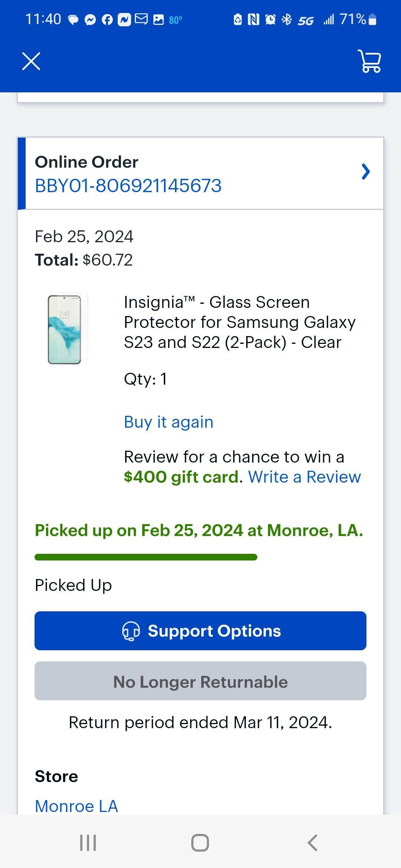Tap the alarm status icon
Viewport: 401px width, 868px height.
(x=270, y=19)
